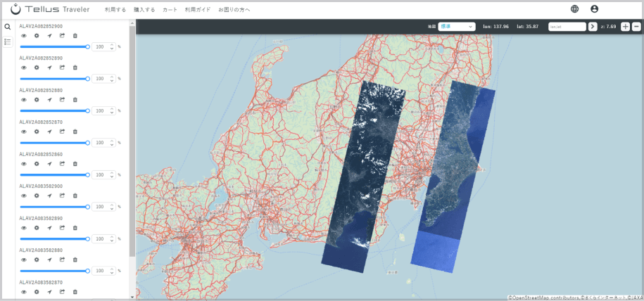Open the search panel with magnifier icon
This screenshot has width=644, height=301.
[x=8, y=27]
